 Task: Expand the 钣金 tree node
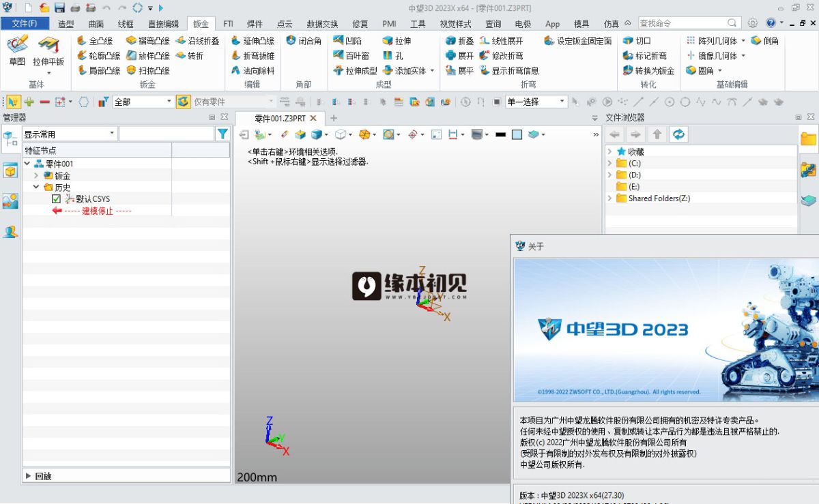pos(36,176)
